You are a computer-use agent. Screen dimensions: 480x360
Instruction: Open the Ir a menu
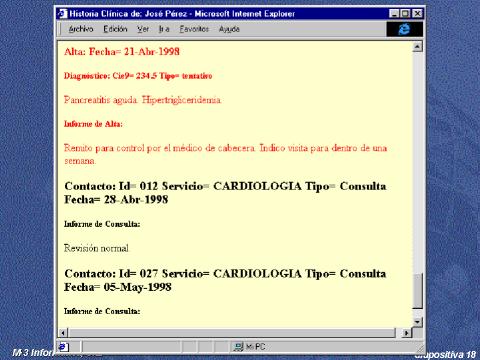coord(164,29)
